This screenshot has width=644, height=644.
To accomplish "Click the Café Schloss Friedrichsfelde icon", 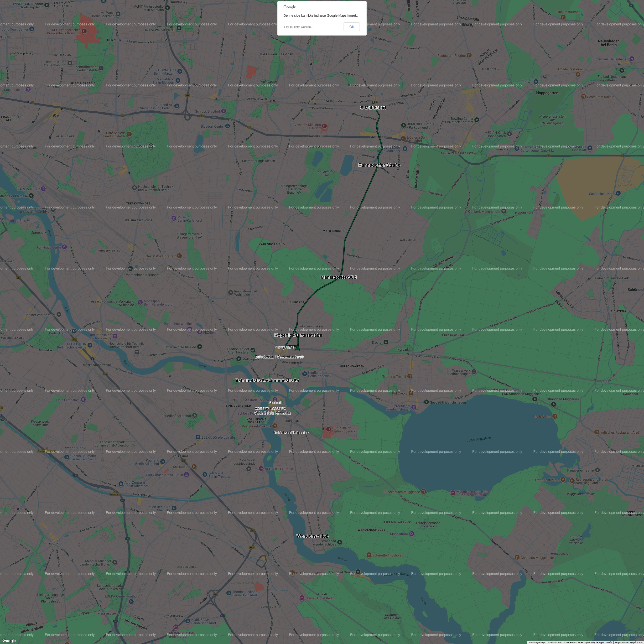I will (129, 134).
